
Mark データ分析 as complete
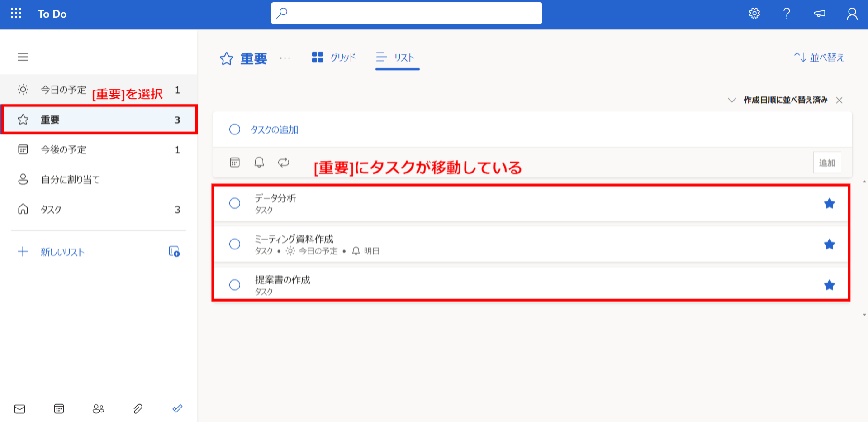[235, 203]
